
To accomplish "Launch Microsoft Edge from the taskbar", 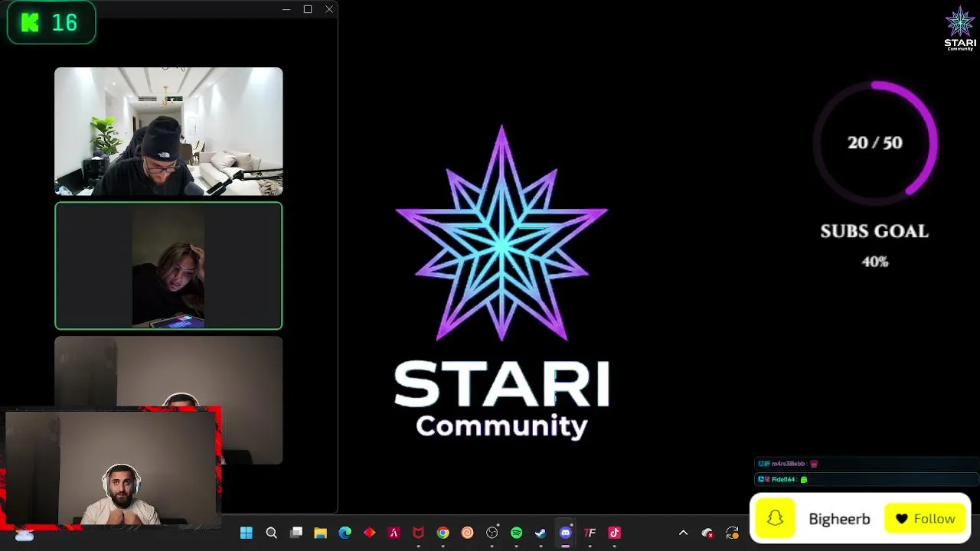I will coord(345,533).
